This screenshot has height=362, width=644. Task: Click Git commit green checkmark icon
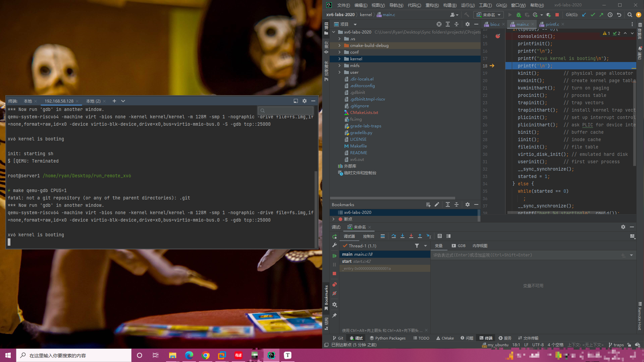[x=593, y=15]
